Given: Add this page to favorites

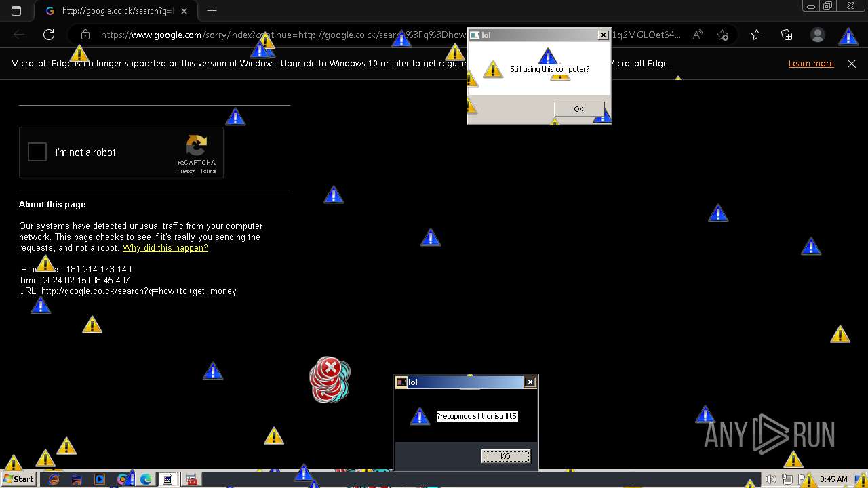Looking at the screenshot, I should click(x=722, y=35).
